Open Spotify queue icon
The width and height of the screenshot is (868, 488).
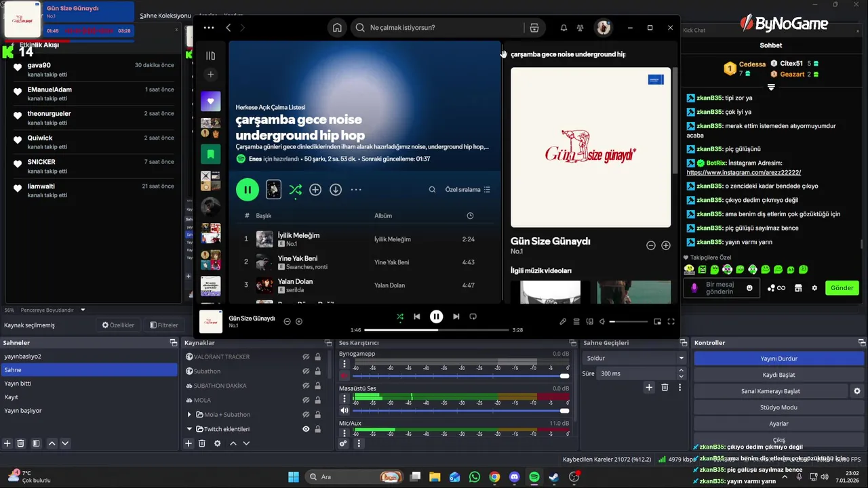coord(576,322)
